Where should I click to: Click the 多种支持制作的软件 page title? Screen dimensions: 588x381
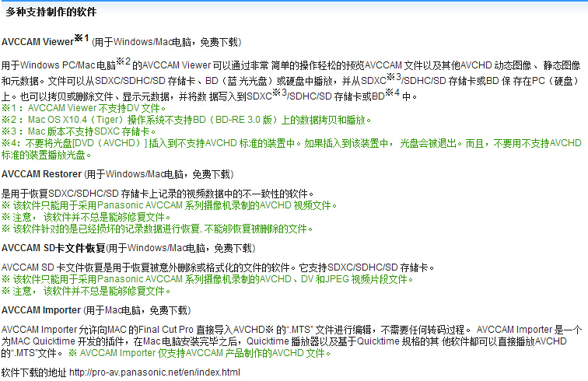(x=51, y=12)
